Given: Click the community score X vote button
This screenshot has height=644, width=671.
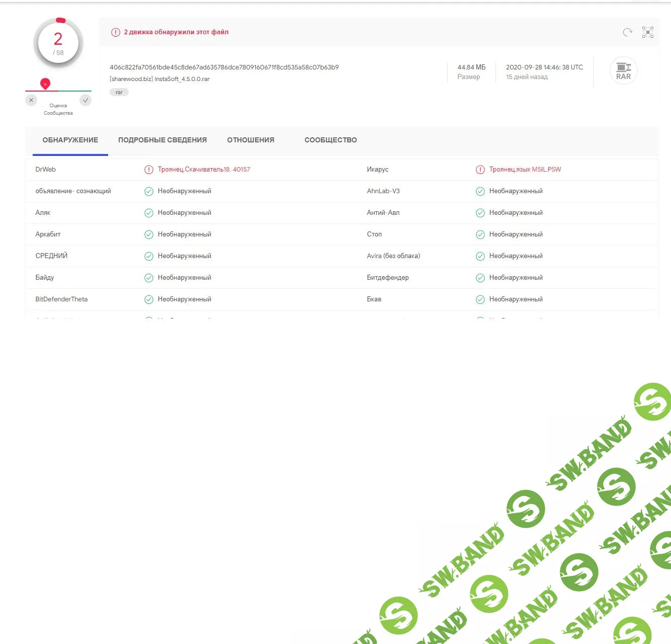Looking at the screenshot, I should pos(31,100).
